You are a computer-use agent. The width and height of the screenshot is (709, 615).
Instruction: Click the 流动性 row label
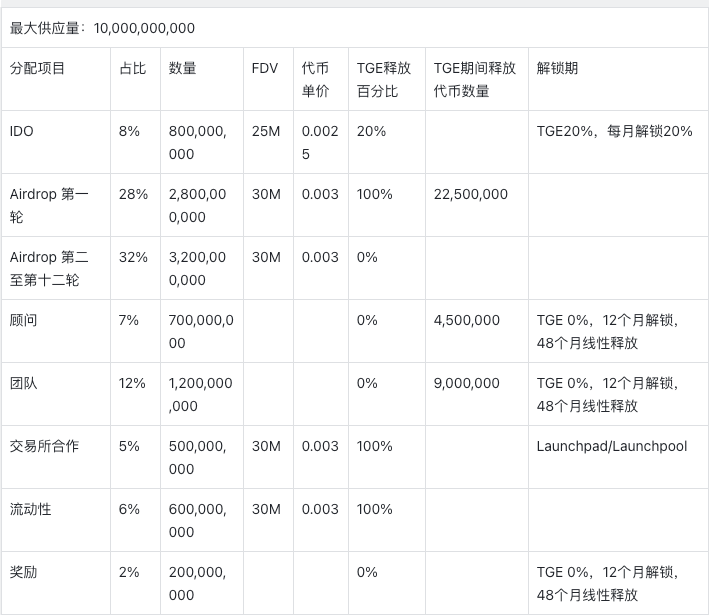coord(30,509)
